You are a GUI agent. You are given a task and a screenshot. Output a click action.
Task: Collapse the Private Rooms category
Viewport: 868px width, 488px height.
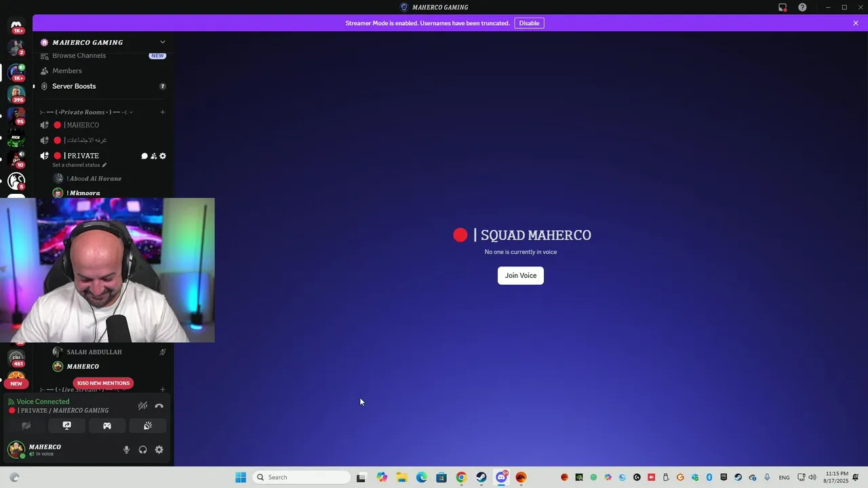87,112
